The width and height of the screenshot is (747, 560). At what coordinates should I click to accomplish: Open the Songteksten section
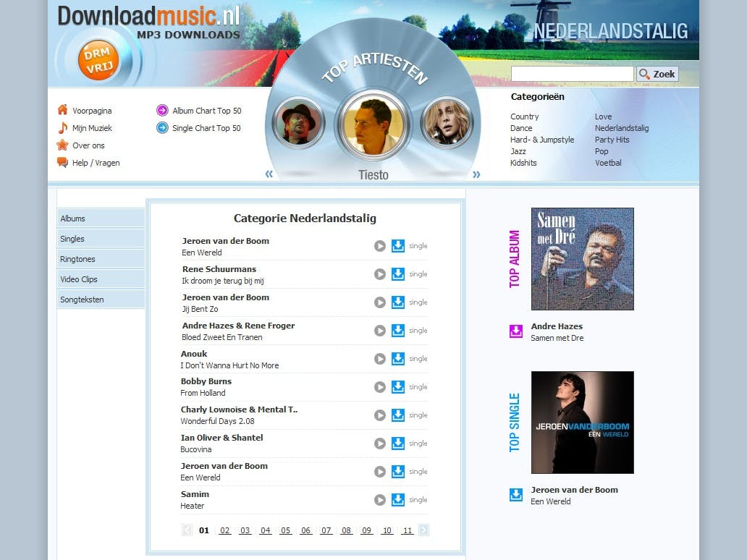pos(101,300)
